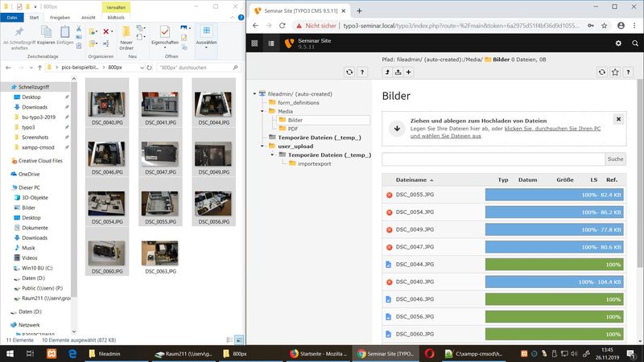This screenshot has width=644, height=362.
Task: Close the drag-and-drop upload box
Action: (x=617, y=119)
